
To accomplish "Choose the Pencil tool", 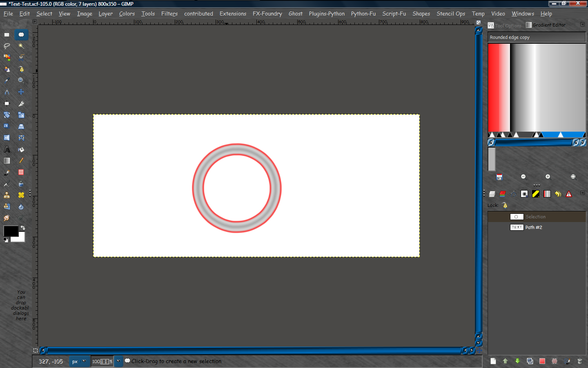I will click(21, 161).
